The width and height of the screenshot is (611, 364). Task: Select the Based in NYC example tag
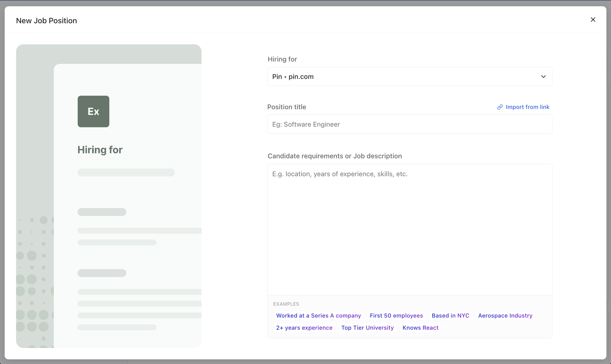[450, 315]
